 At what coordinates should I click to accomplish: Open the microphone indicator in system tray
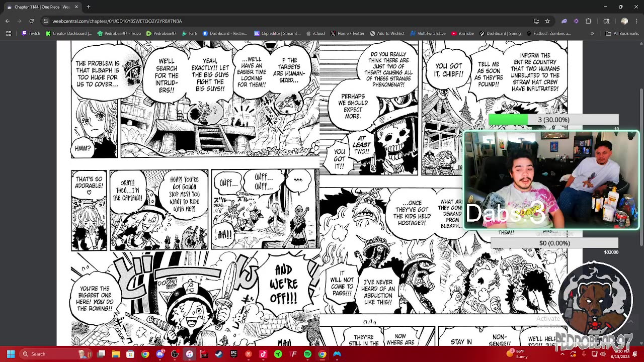[584, 354]
